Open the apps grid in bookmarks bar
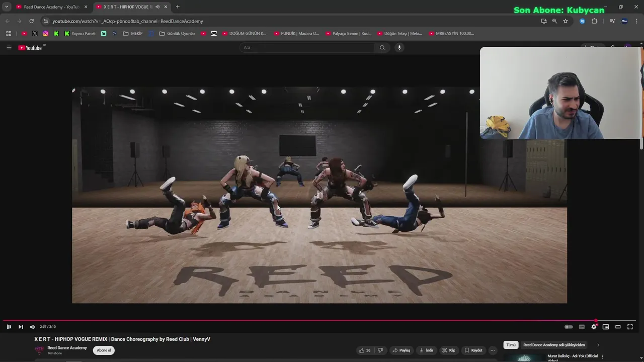Viewport: 644px width, 362px height. coord(9,34)
